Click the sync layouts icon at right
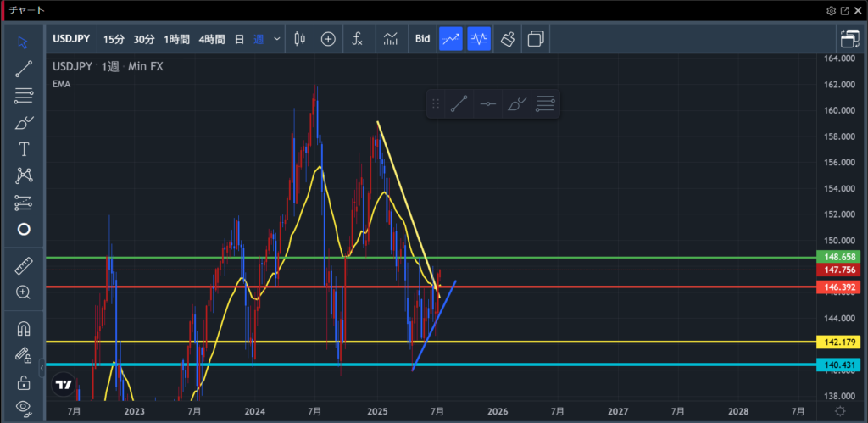 coord(849,39)
